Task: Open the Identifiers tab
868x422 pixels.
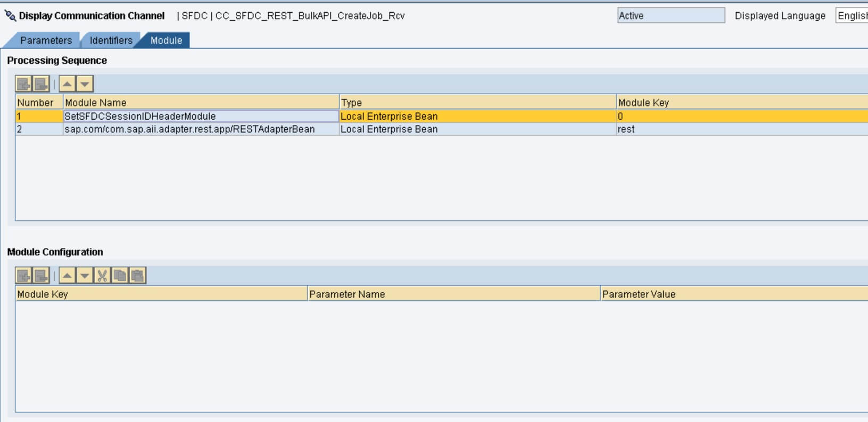Action: [x=111, y=40]
